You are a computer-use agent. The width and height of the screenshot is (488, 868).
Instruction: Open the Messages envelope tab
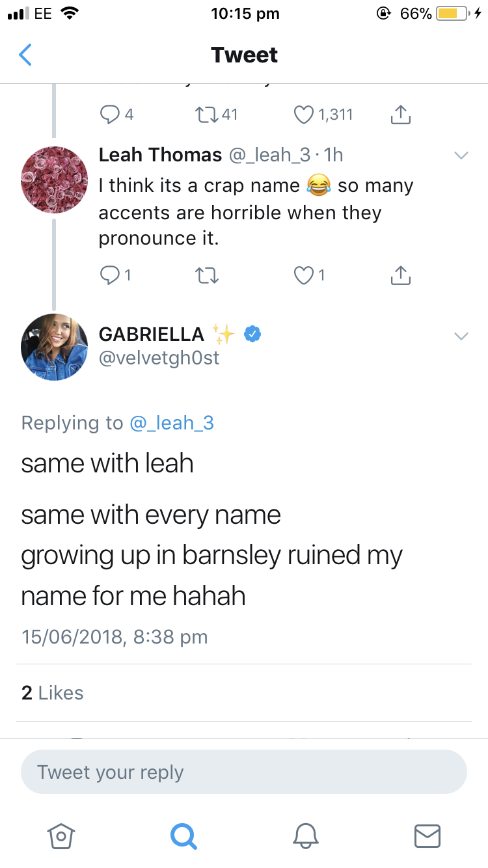point(427,835)
